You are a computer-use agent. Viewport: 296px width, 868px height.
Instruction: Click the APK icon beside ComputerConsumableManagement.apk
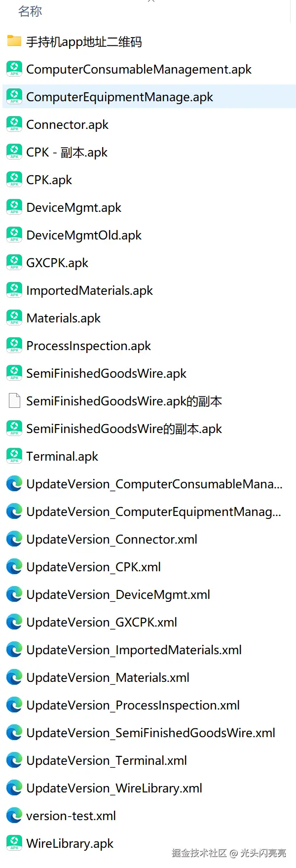pos(14,69)
